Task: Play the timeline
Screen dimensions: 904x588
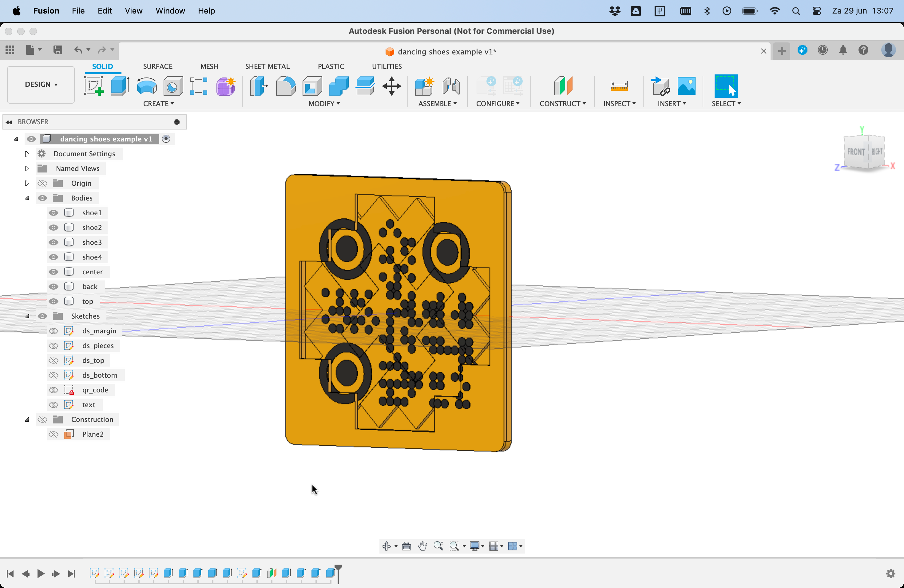Action: tap(41, 574)
